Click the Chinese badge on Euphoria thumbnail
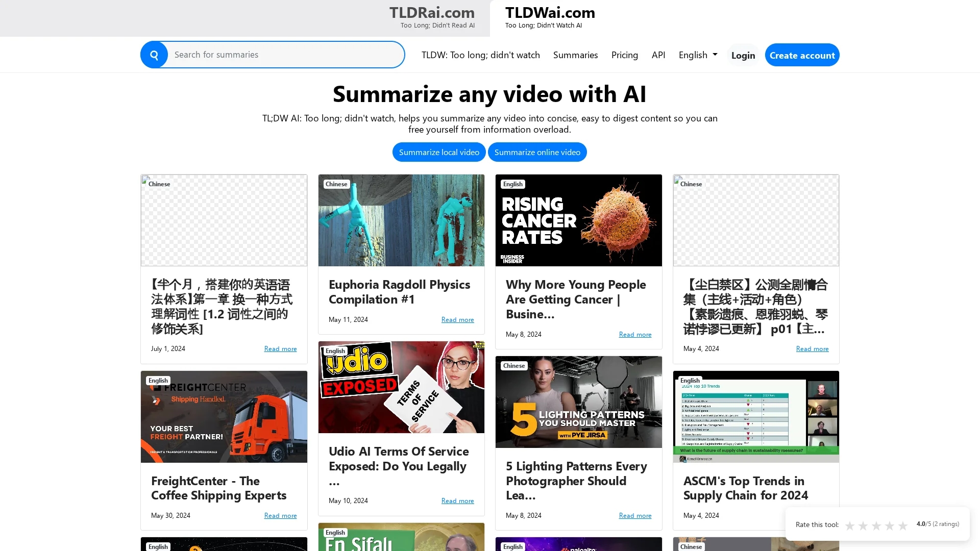Image resolution: width=980 pixels, height=551 pixels. click(336, 184)
